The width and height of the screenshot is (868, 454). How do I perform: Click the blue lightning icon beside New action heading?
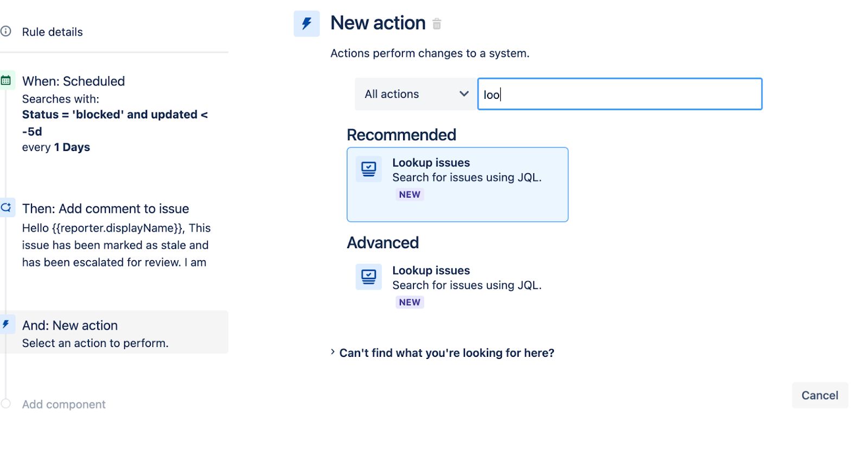tap(307, 23)
